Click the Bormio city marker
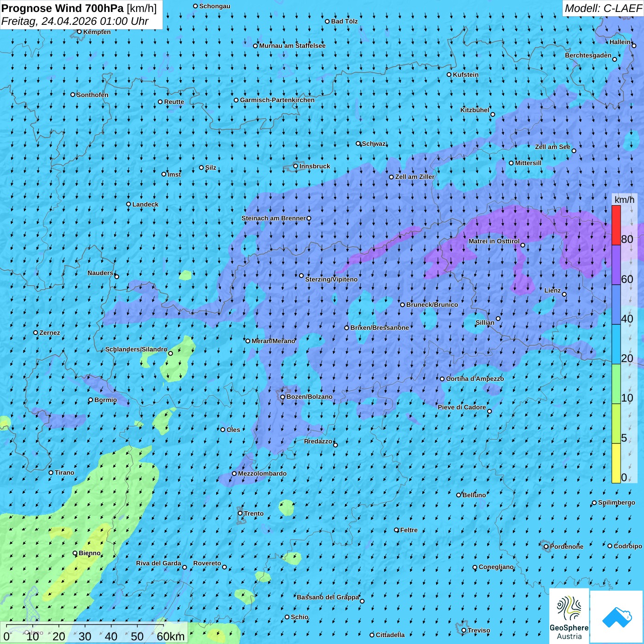The height and width of the screenshot is (644, 644). tap(91, 400)
